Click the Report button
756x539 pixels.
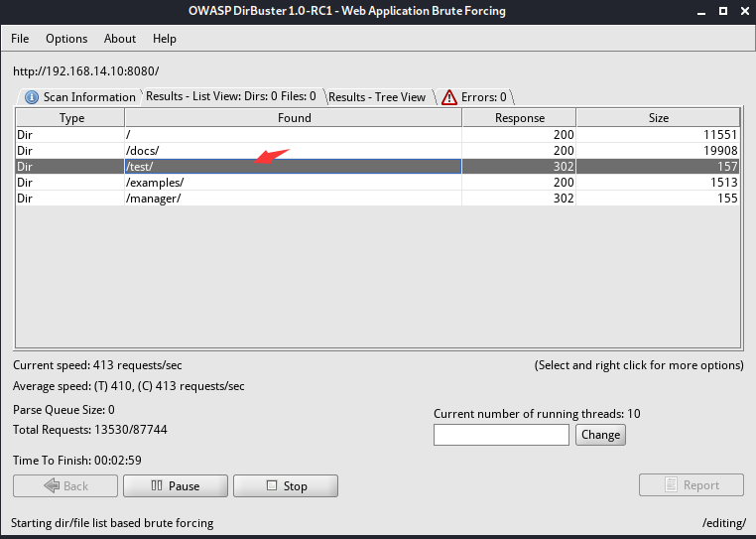point(692,485)
